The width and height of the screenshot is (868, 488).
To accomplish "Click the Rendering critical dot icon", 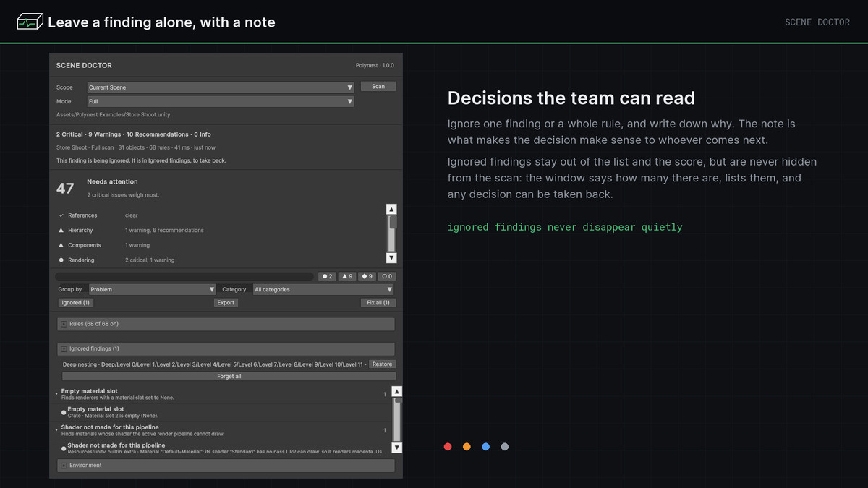I will coord(61,260).
